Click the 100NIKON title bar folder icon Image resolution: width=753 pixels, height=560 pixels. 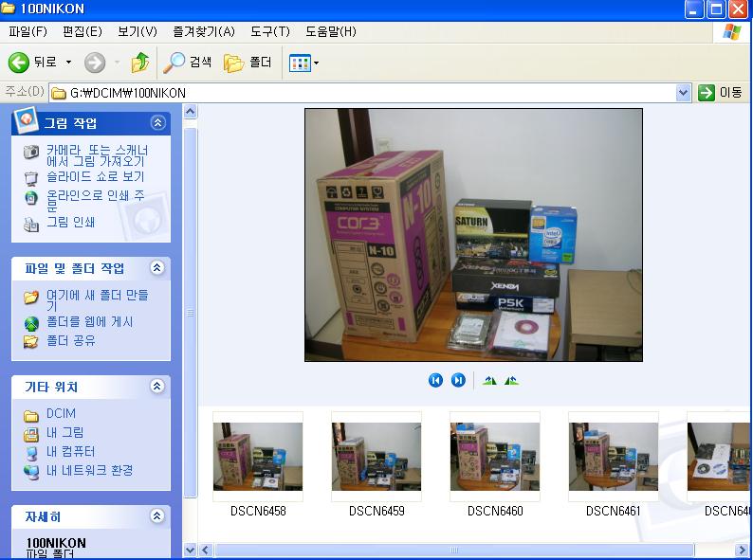[x=8, y=9]
